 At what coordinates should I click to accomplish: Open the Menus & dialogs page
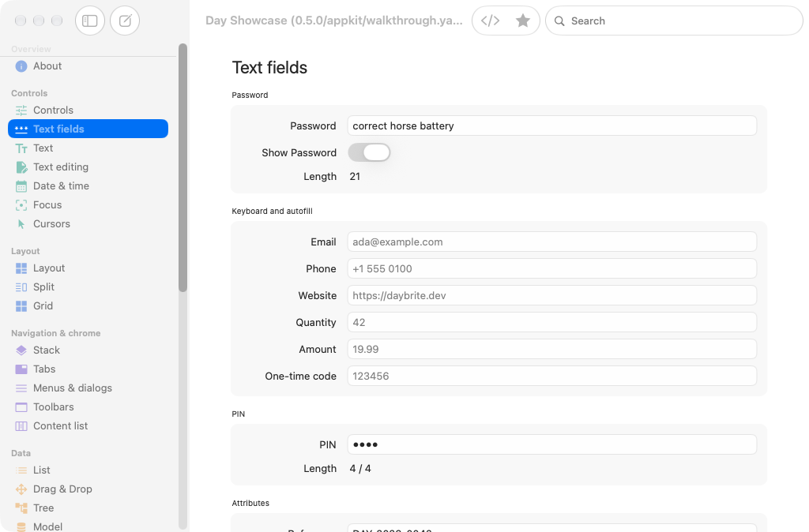pos(88,388)
